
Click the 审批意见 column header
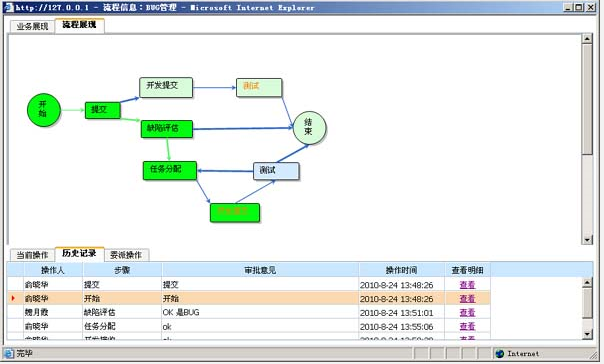260,270
